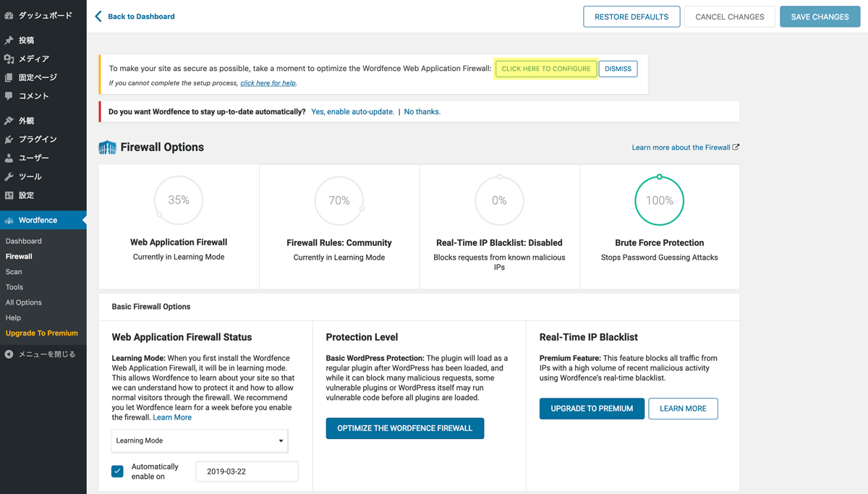This screenshot has height=494, width=868.
Task: Click the 設定 settings icon
Action: pyautogui.click(x=9, y=195)
